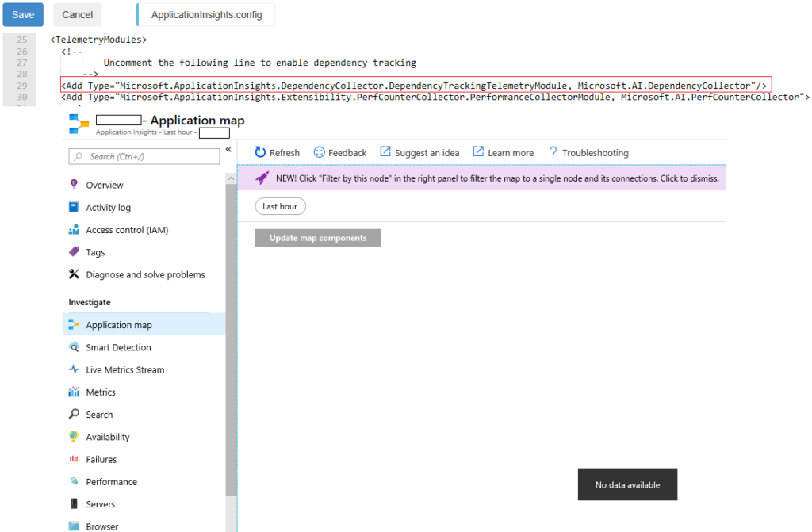Click the No data available message box
812x532 pixels.
click(x=627, y=484)
